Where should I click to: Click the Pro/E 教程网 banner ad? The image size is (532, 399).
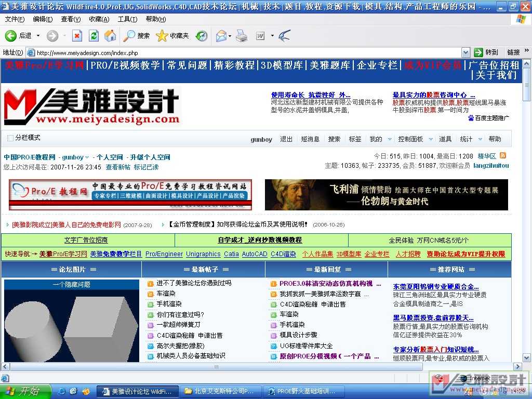[x=130, y=195]
